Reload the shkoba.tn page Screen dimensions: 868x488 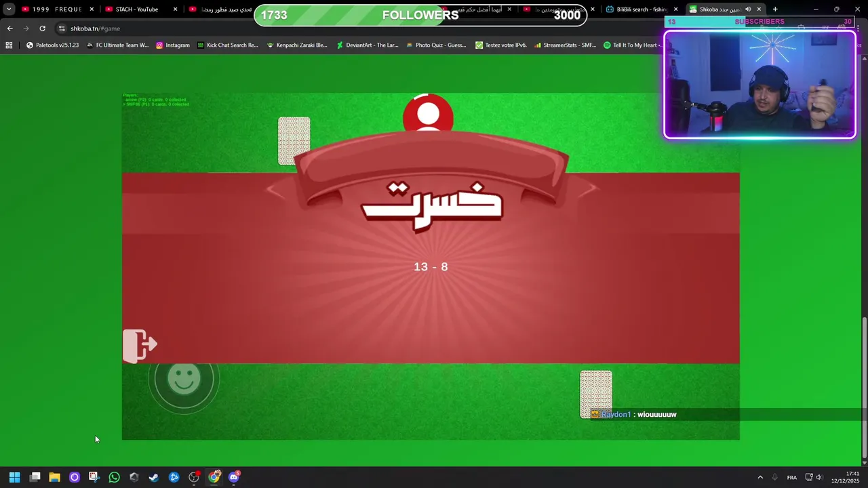tap(42, 28)
